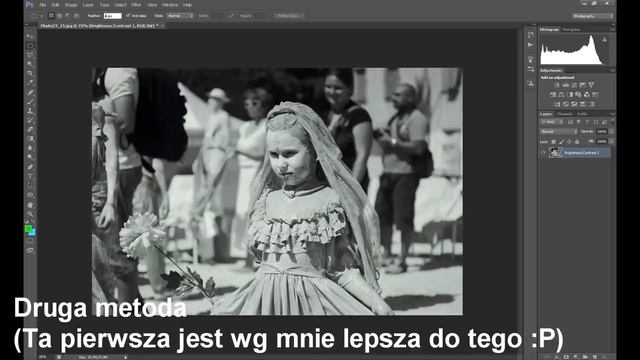
Task: Select the Path Selection tool
Action: pyautogui.click(x=30, y=185)
